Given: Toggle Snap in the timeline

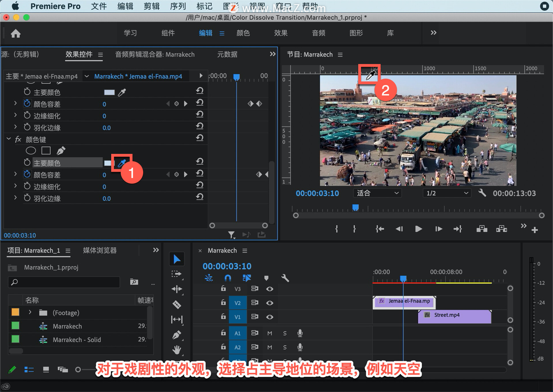Looking at the screenshot, I should coord(228,278).
